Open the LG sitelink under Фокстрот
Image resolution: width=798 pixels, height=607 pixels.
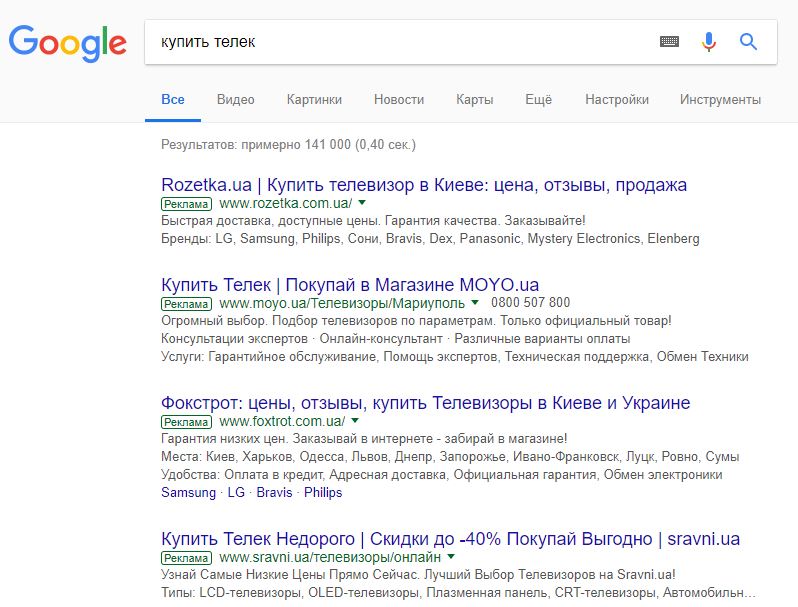236,493
